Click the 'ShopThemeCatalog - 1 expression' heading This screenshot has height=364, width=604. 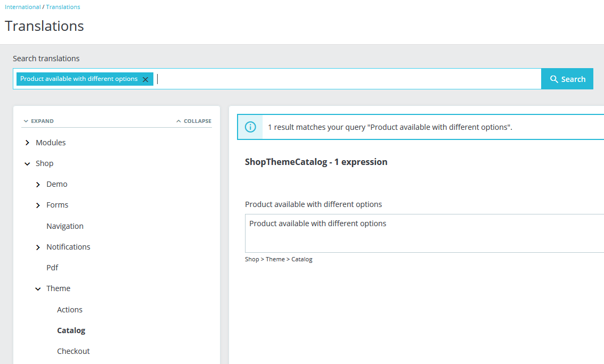coord(316,162)
